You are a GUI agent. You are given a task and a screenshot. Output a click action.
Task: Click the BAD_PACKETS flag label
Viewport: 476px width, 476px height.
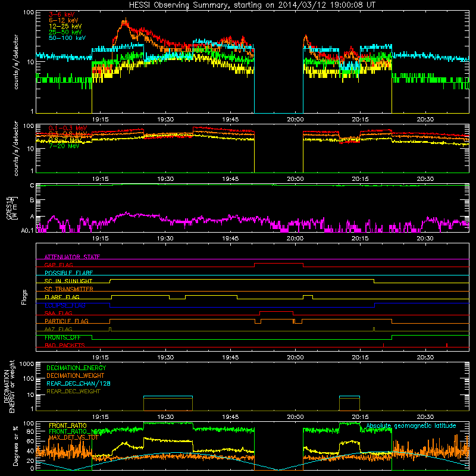[x=65, y=345]
